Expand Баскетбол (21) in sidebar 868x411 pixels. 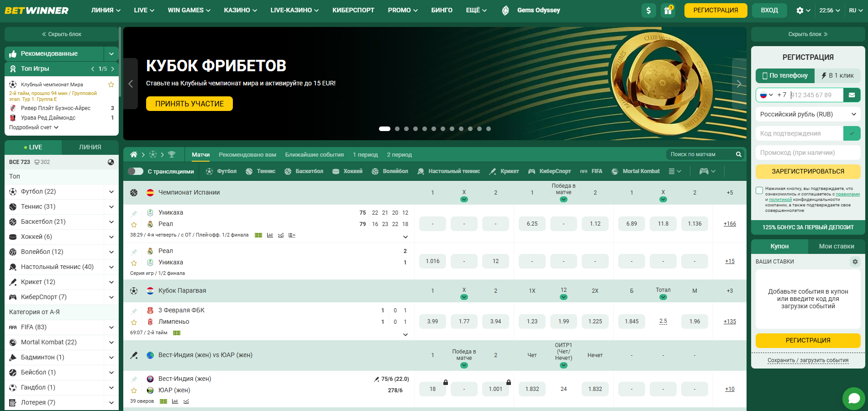pyautogui.click(x=111, y=222)
